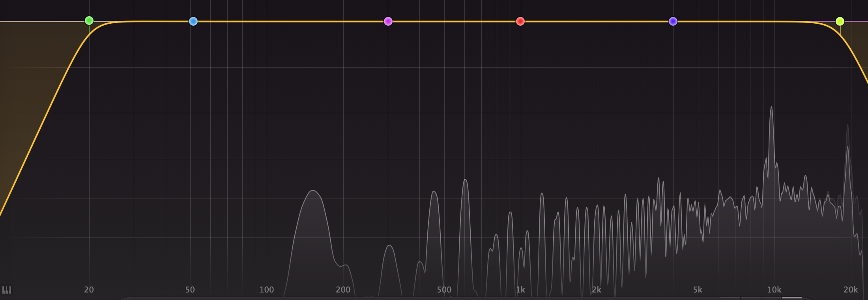The height and width of the screenshot is (300, 868).
Task: Click the 20 Hz frequency label
Action: pos(89,290)
